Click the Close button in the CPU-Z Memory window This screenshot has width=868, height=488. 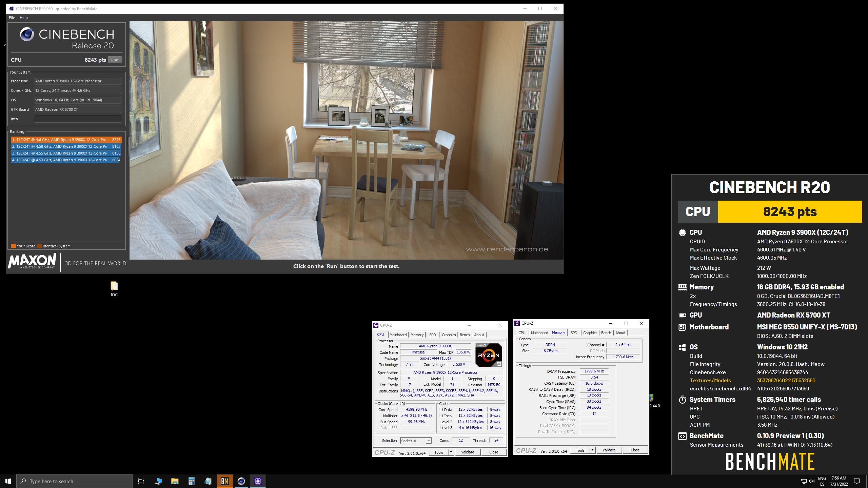635,450
